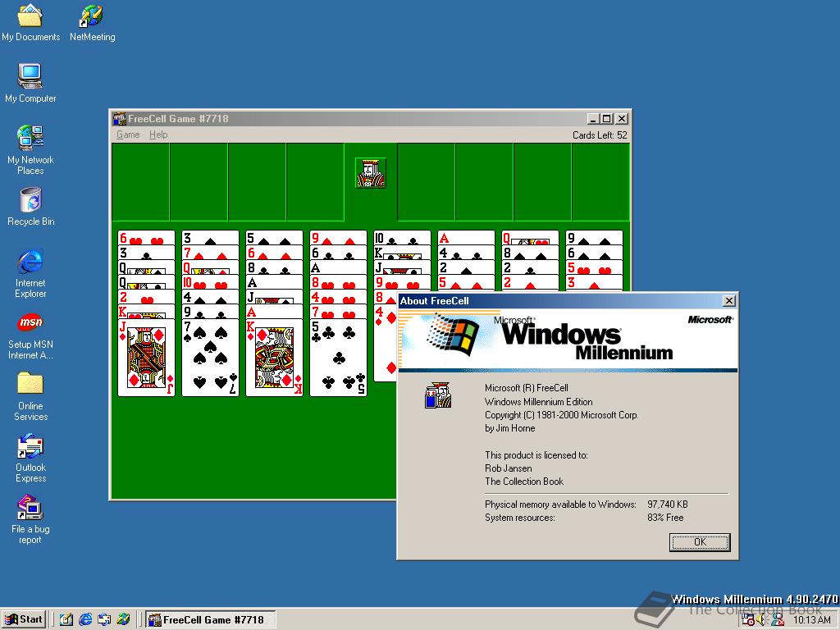Click the nine of spades card
The height and width of the screenshot is (630, 840).
click(594, 238)
